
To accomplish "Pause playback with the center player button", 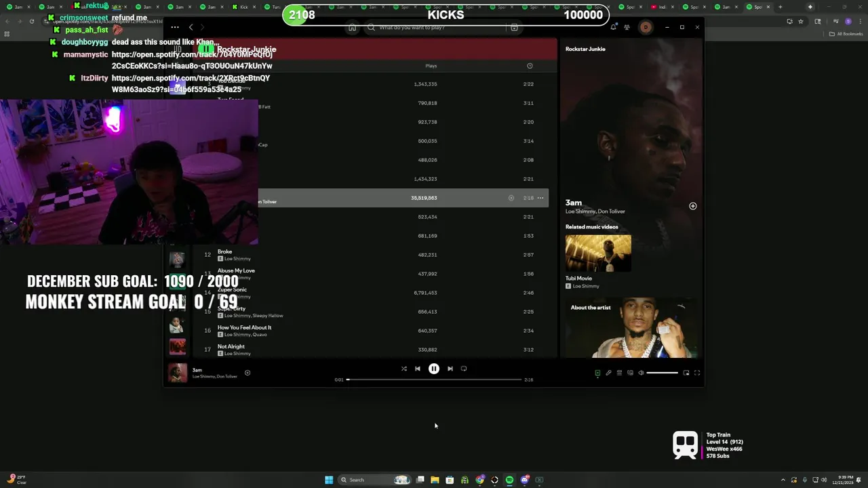I will (x=434, y=369).
